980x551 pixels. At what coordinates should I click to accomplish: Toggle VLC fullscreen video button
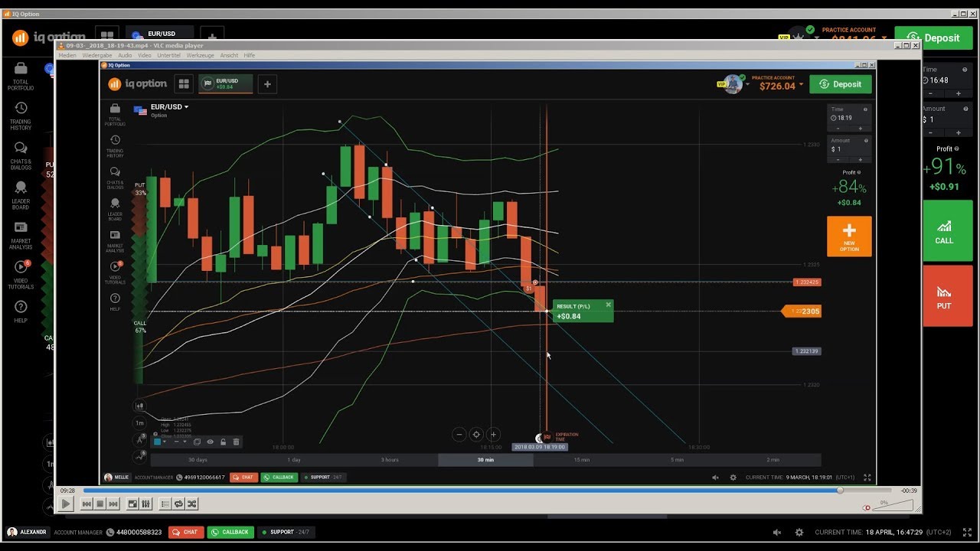132,504
